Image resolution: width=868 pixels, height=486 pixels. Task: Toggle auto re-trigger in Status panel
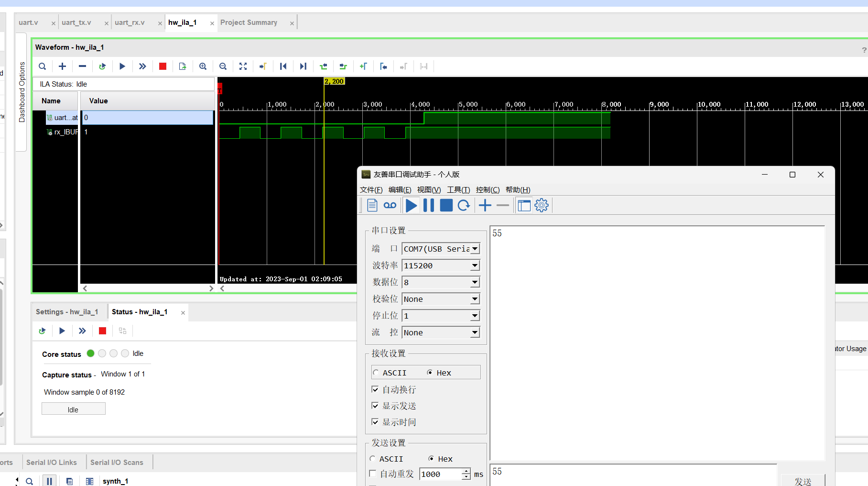tap(42, 331)
